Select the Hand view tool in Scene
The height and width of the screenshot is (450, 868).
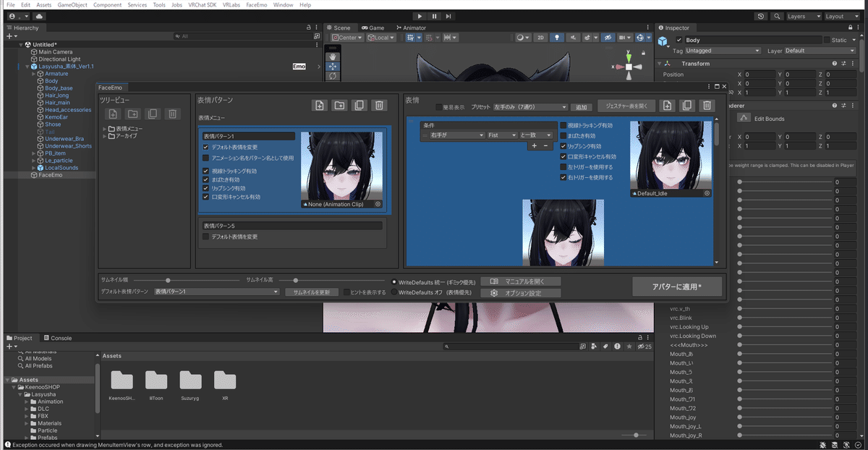pyautogui.click(x=333, y=56)
